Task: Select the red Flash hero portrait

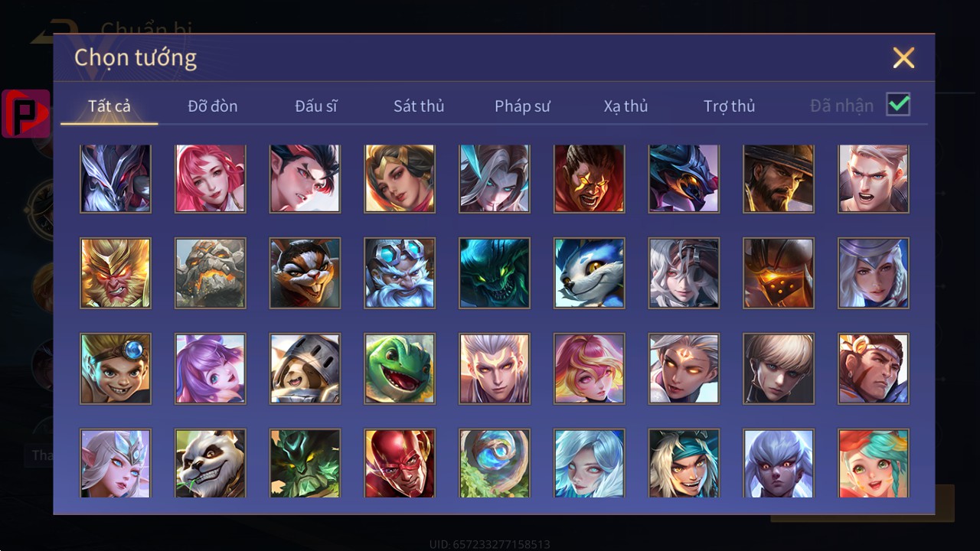Action: click(400, 464)
